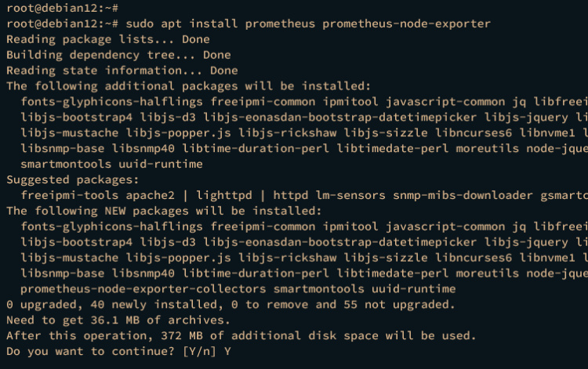This screenshot has width=588, height=369.
Task: Click the 'prometheus-node-exporter-collectors' package name
Action: [x=143, y=289]
